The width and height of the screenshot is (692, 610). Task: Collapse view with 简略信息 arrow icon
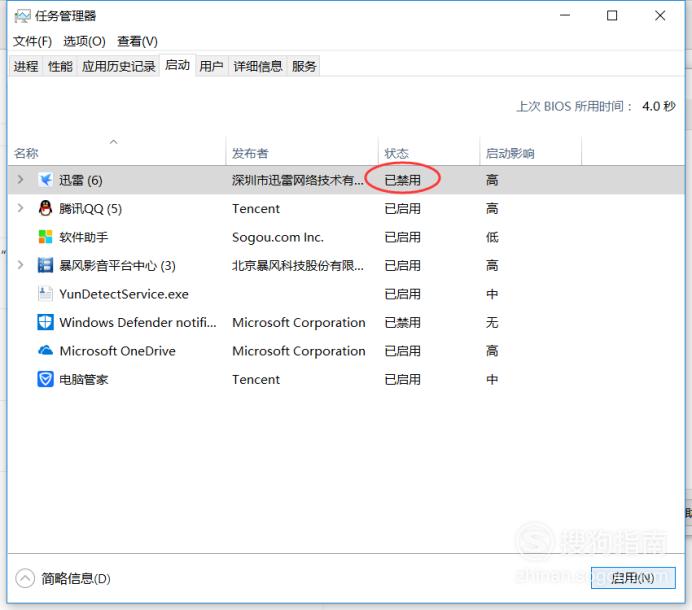click(x=25, y=578)
